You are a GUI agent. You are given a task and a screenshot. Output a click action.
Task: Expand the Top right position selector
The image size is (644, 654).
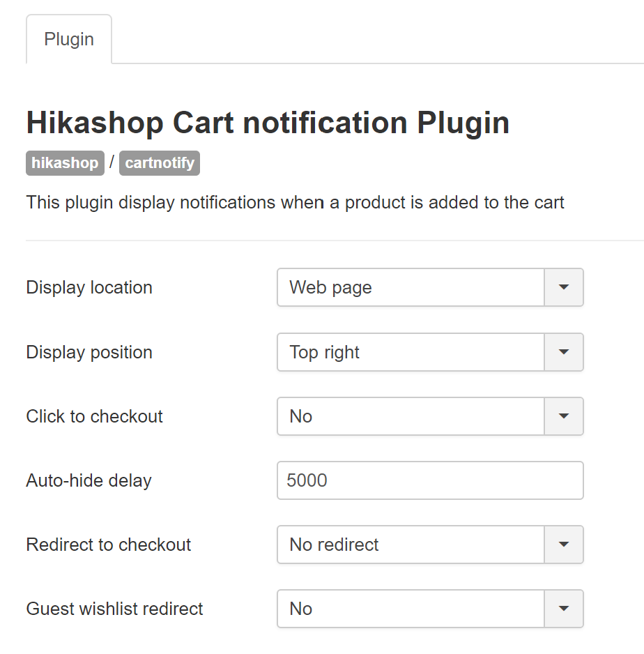pyautogui.click(x=411, y=352)
